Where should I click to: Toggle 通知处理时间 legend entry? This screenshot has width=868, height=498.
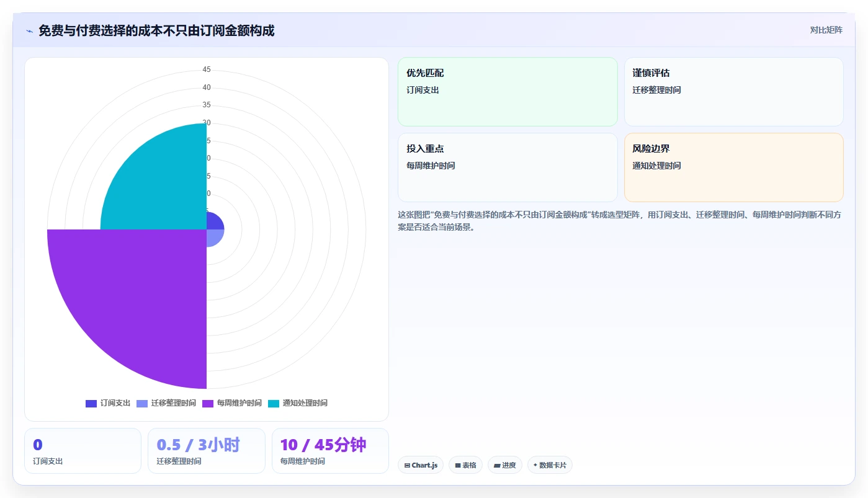click(298, 403)
